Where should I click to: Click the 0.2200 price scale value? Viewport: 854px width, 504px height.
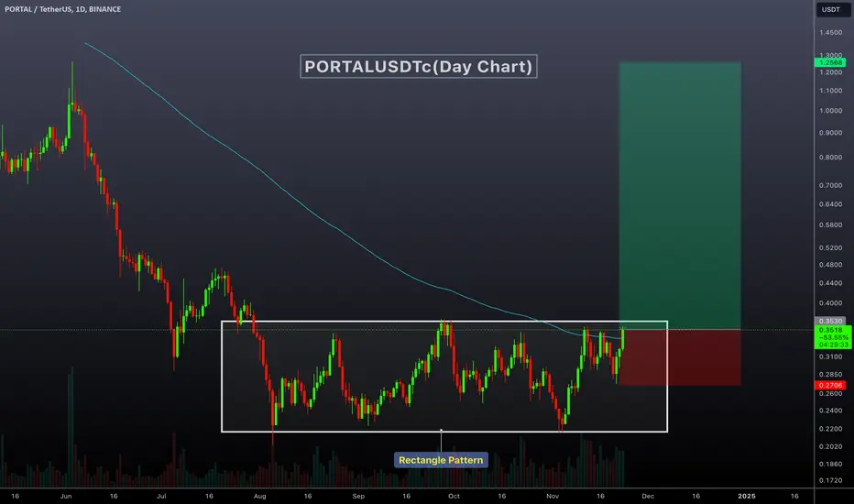[830, 430]
